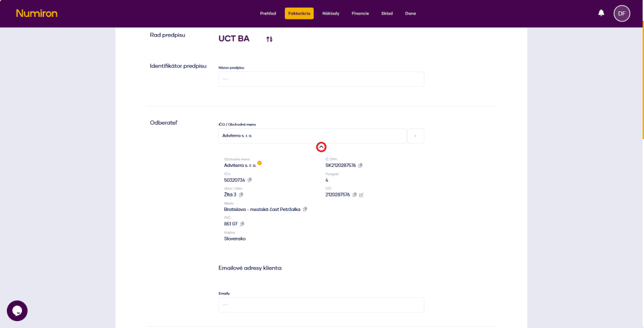Click the verified badge next to Adviterra

[x=259, y=163]
